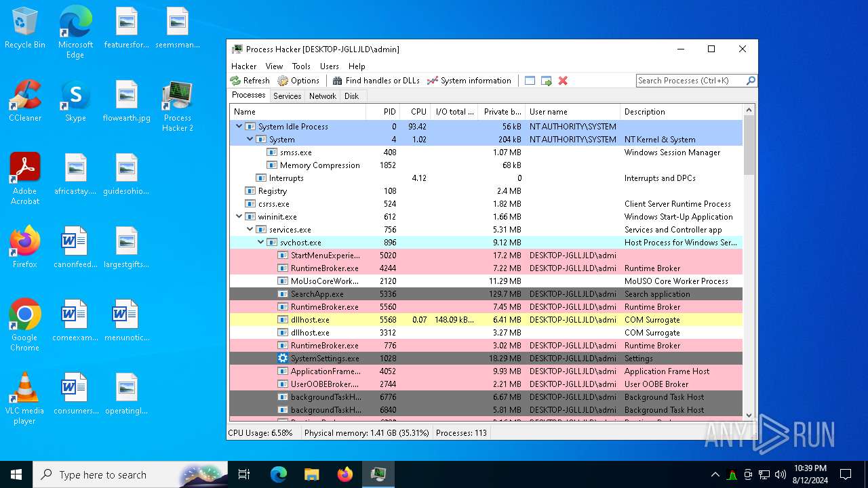Sort by the Name column header
The image size is (868, 488).
pos(298,112)
